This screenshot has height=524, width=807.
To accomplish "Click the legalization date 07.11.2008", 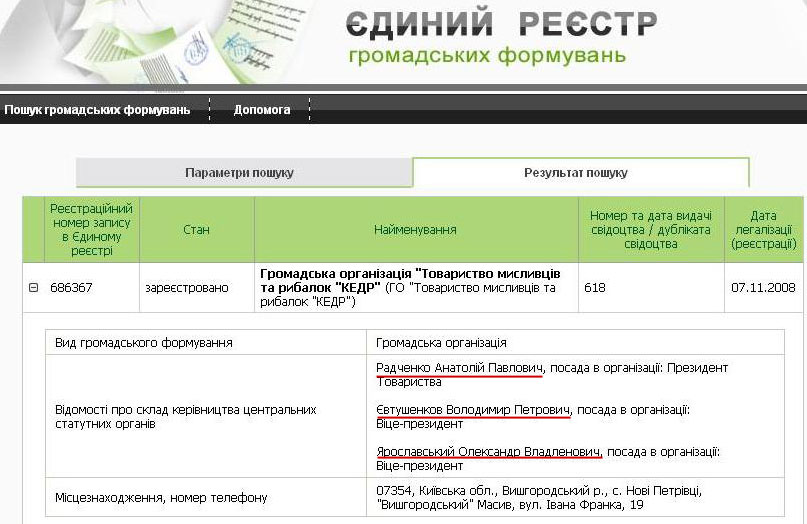I will pyautogui.click(x=763, y=288).
